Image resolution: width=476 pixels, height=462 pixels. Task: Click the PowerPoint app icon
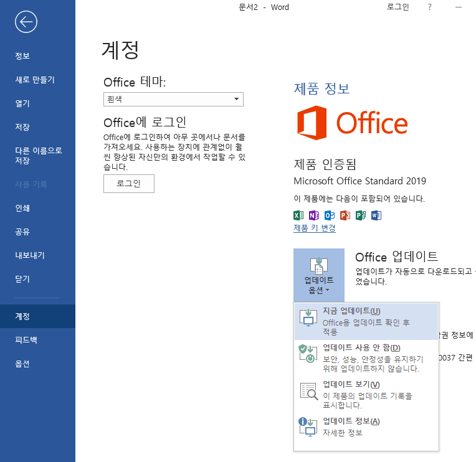tap(345, 215)
